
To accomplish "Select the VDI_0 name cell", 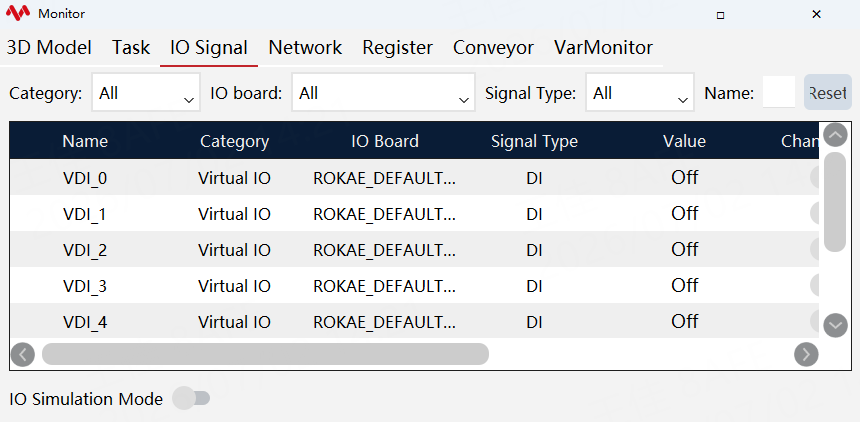I will click(x=85, y=178).
